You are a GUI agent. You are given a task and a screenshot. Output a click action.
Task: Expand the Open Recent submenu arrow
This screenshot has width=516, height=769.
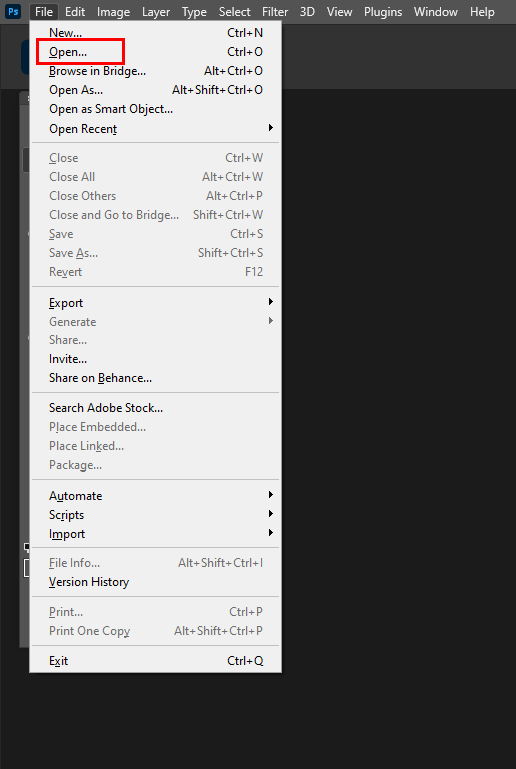pyautogui.click(x=270, y=128)
